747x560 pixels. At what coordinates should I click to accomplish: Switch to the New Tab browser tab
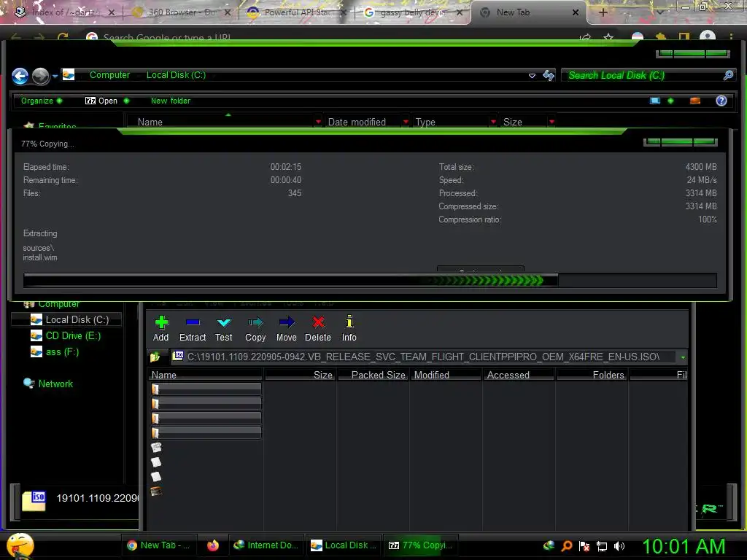click(529, 12)
